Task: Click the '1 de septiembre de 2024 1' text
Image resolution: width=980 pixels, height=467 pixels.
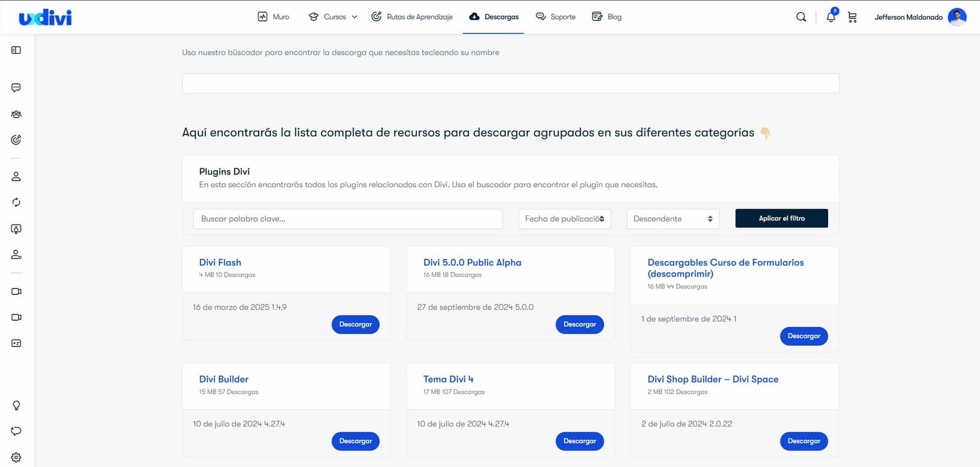Action: coord(688,319)
